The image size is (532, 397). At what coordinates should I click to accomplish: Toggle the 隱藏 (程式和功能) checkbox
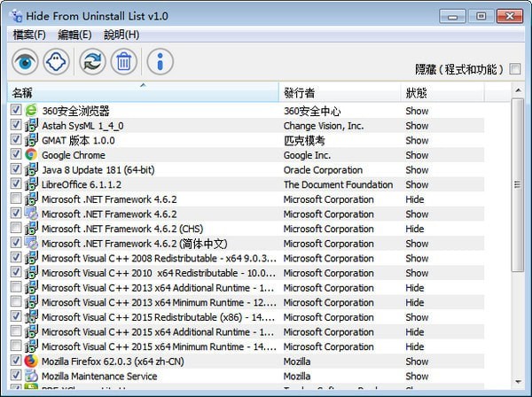(515, 69)
